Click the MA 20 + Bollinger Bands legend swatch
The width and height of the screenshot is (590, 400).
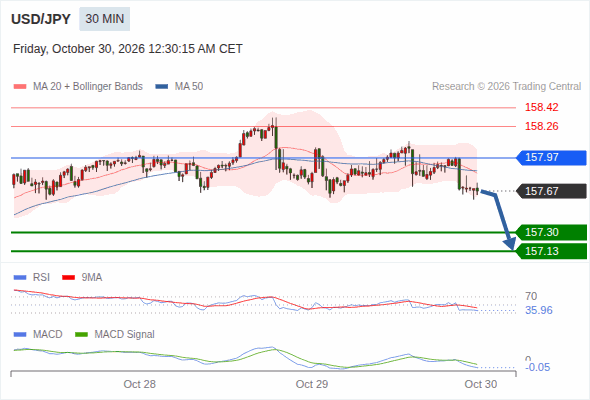coord(20,87)
